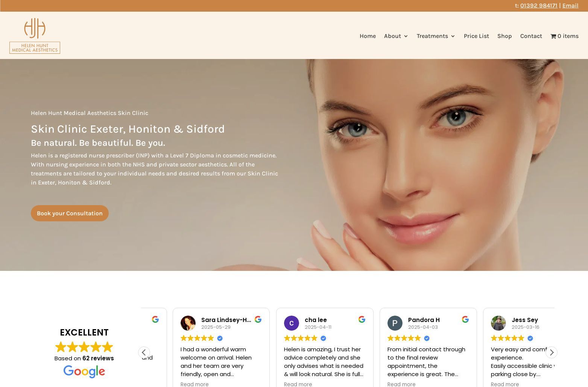The height and width of the screenshot is (387, 588).
Task: Go to the Shop page
Action: (504, 36)
